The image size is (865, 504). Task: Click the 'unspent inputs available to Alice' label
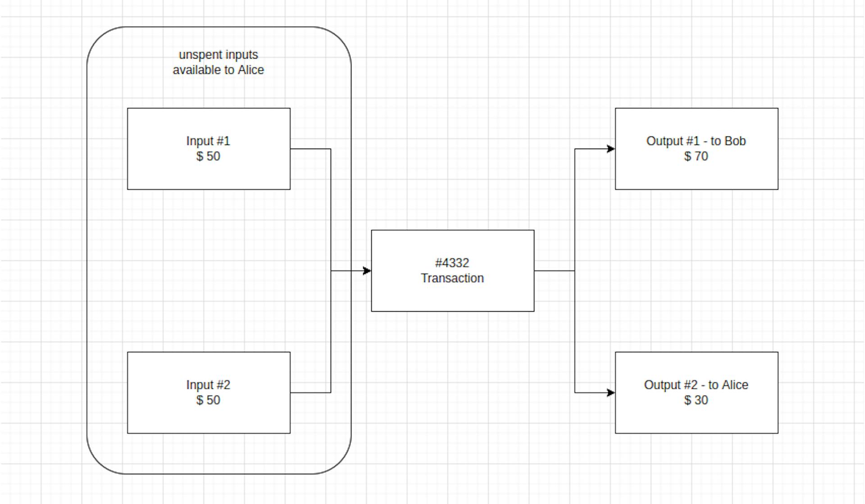[x=218, y=62]
